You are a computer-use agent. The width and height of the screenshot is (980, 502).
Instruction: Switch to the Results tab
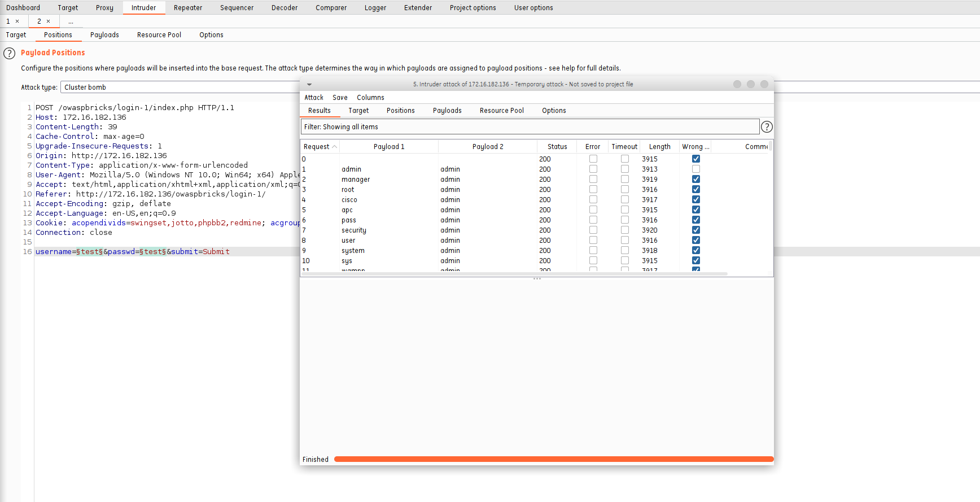point(320,111)
